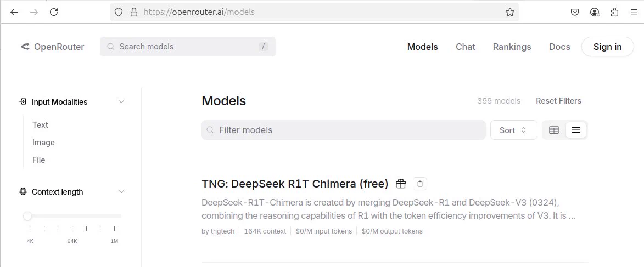Screen dimensions: 644x267
Task: Copy model ID with the clipboard icon
Action: [x=420, y=184]
